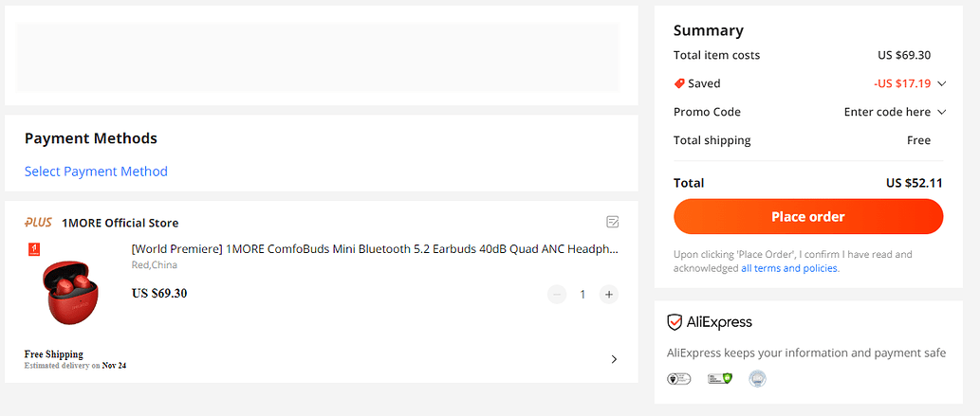Open the 1MORE ComfoBuds Mini product title
Viewport: 980px width, 416px height.
point(375,249)
